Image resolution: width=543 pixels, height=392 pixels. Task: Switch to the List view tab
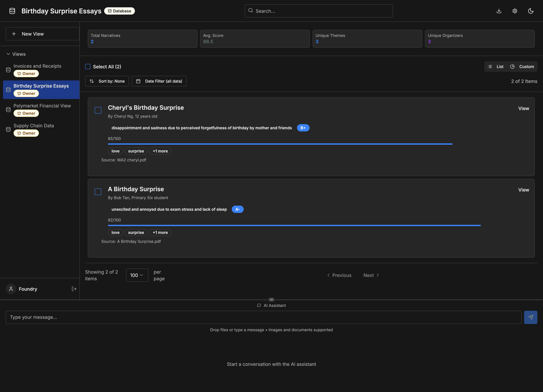[x=496, y=67]
